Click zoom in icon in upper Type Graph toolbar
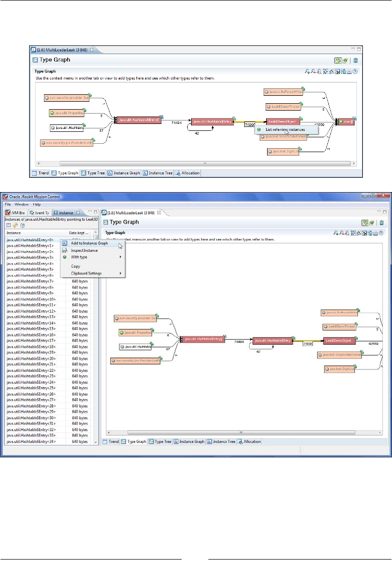Viewport: 392px width, 564px height. point(307,72)
